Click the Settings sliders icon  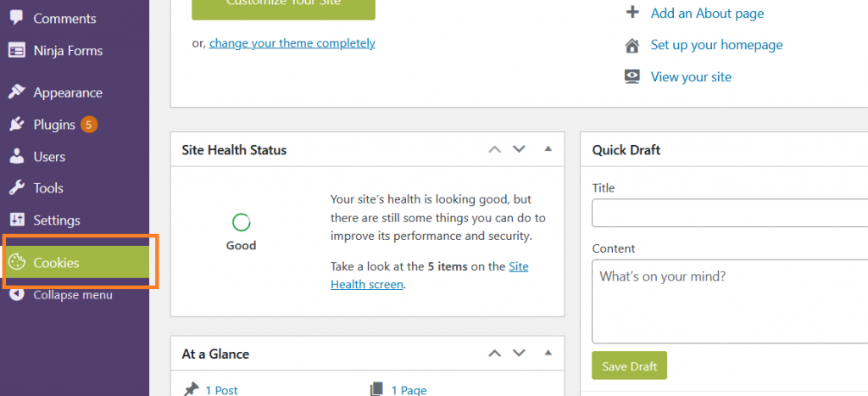(x=17, y=220)
